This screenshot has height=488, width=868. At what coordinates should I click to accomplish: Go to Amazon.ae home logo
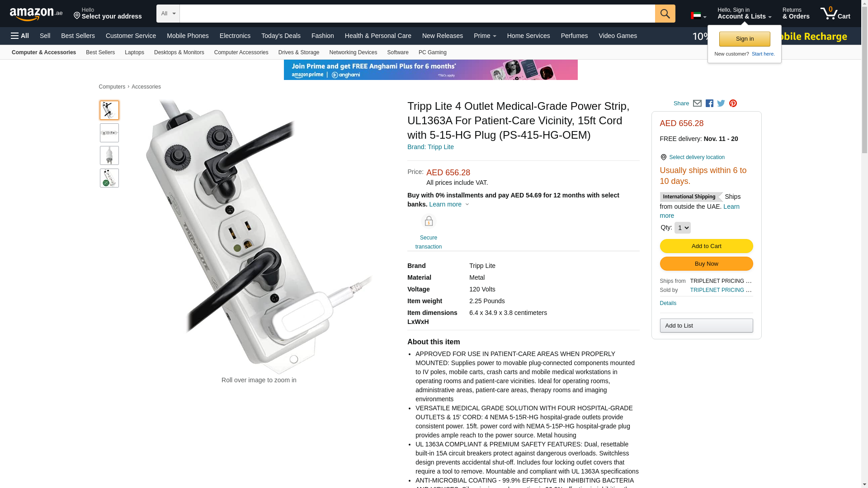[36, 14]
